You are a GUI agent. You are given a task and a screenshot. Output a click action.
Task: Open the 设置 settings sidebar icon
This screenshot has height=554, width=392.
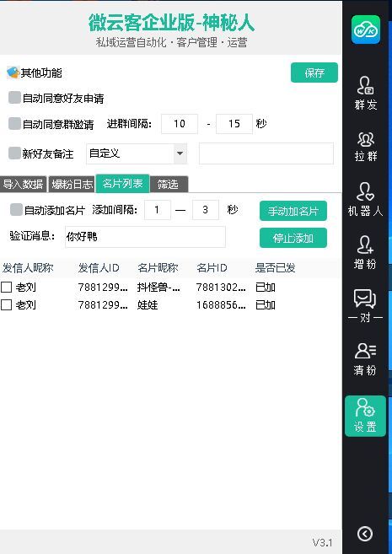click(366, 416)
